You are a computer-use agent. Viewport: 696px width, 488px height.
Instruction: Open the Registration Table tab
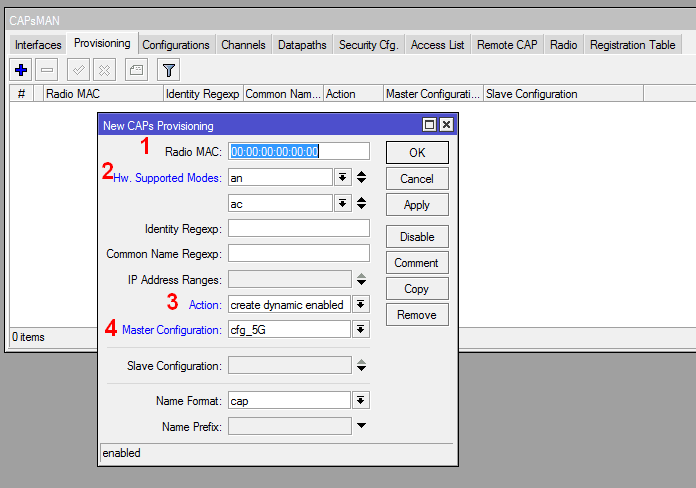[632, 45]
